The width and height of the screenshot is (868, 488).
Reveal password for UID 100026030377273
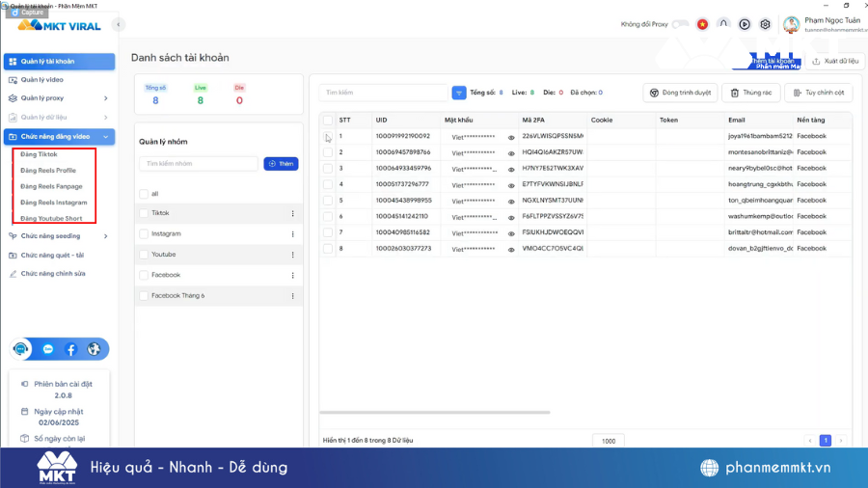tap(511, 250)
